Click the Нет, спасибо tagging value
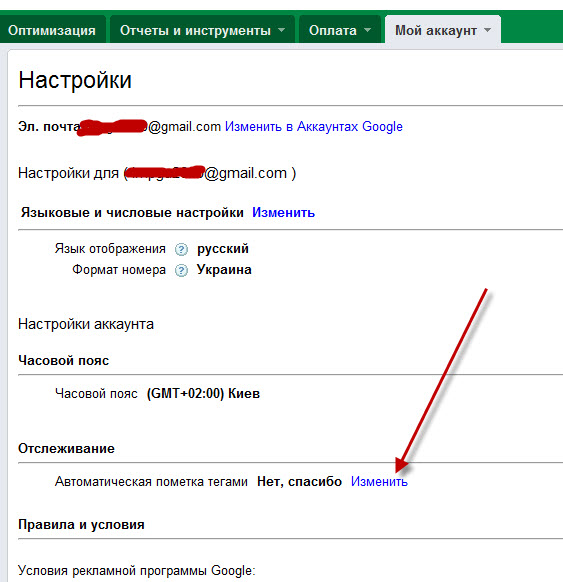563x582 pixels. [x=299, y=481]
